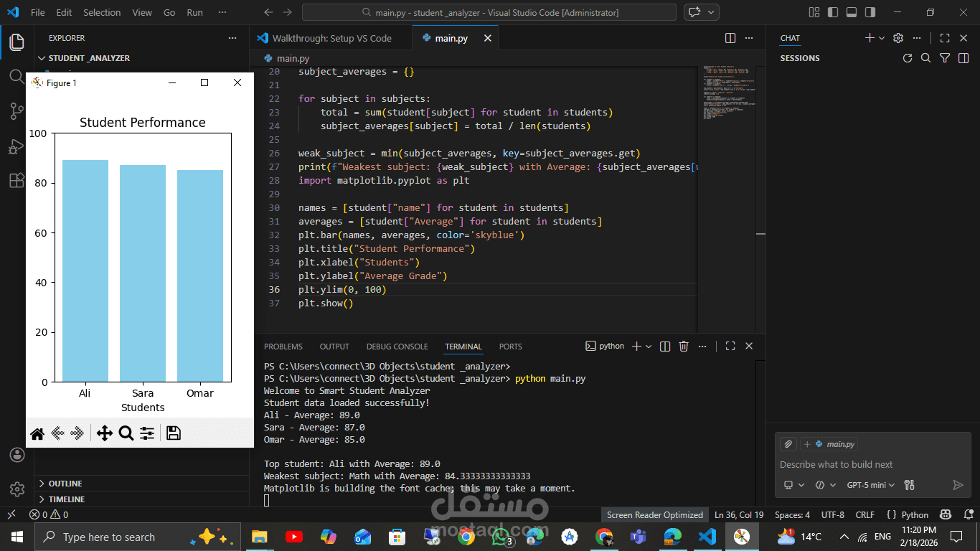This screenshot has height=551, width=980.
Task: Expand the OUTLINE section
Action: (65, 484)
